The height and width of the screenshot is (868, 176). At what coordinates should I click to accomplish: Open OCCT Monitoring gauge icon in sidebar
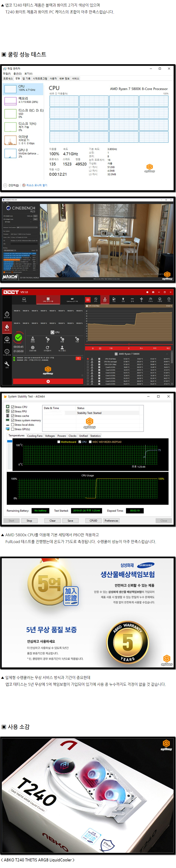tap(7, 339)
